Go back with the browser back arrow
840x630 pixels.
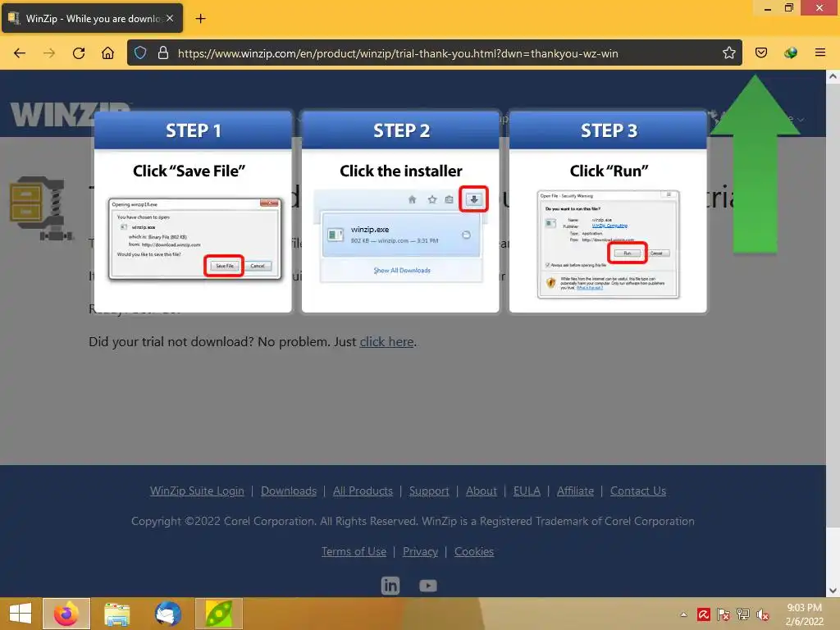click(20, 53)
